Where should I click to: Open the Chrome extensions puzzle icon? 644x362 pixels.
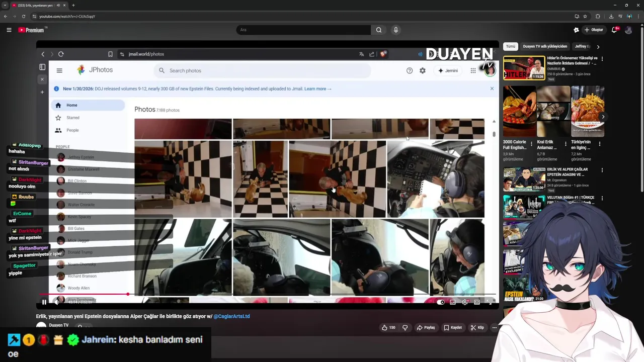pyautogui.click(x=598, y=16)
